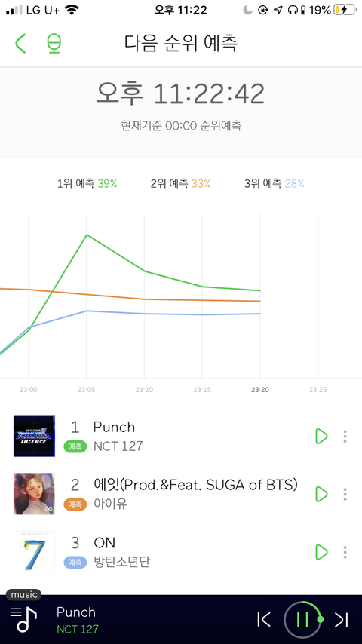Screen dimensions: 362x644
Task: Open the IU album artwork thumbnail
Action: click(34, 494)
